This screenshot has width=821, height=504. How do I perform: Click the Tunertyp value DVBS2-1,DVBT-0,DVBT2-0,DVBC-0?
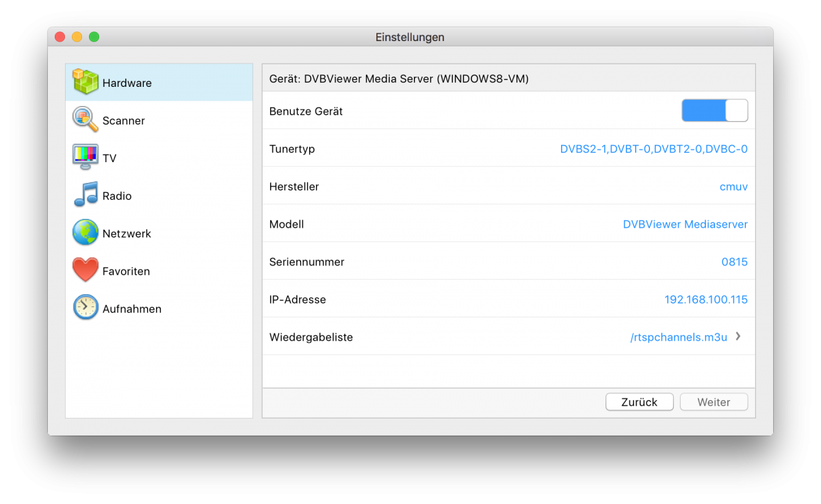(x=654, y=149)
